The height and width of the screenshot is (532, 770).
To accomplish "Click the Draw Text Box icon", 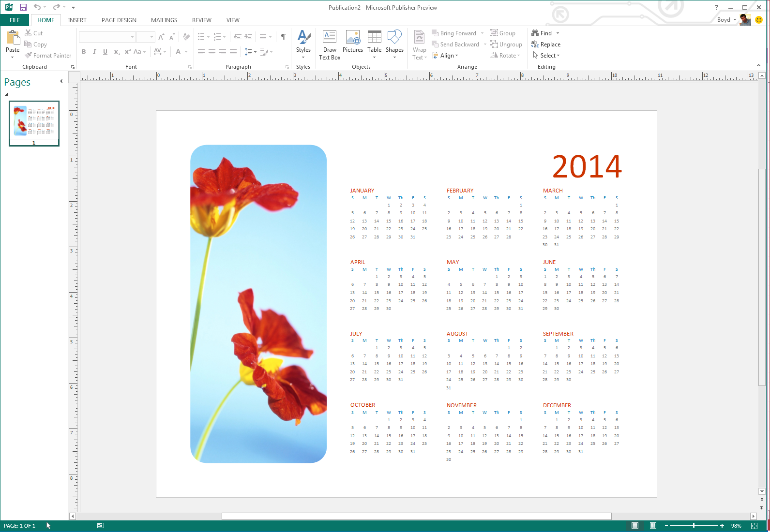I will click(330, 38).
